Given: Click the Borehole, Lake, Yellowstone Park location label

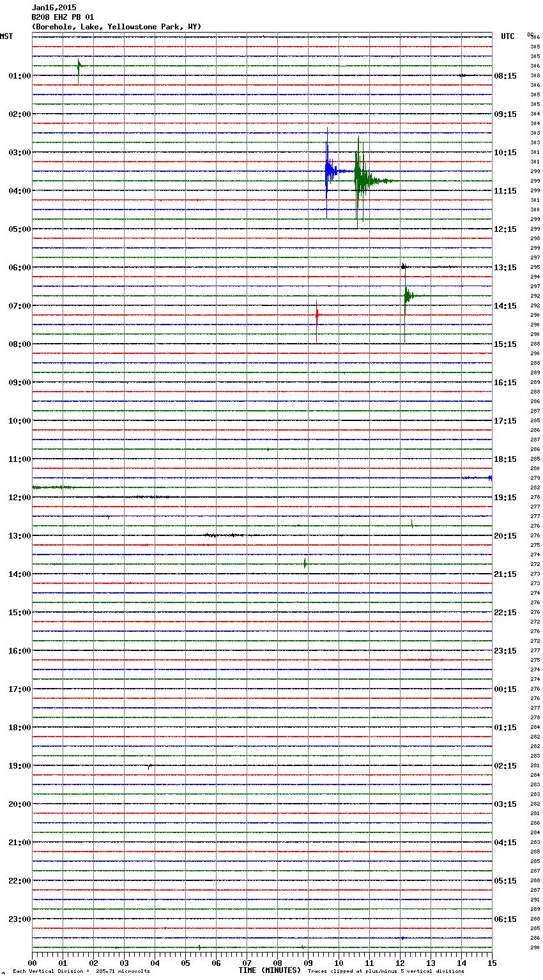Looking at the screenshot, I should (116, 27).
